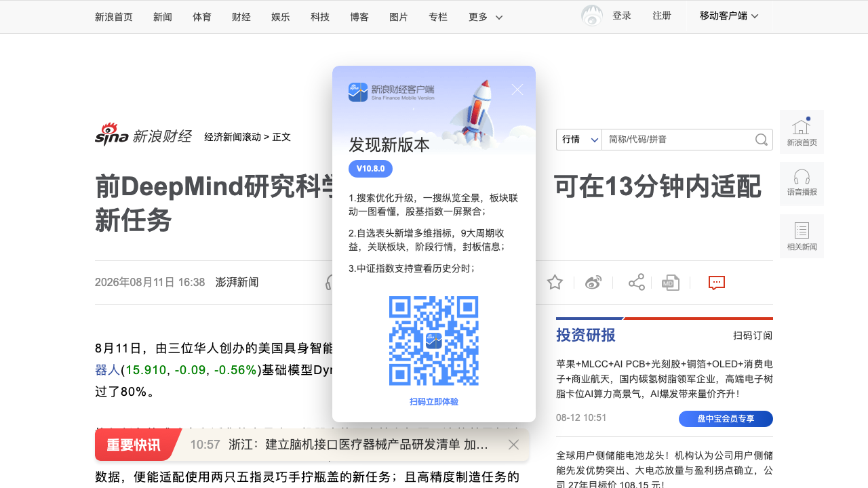The width and height of the screenshot is (868, 488).
Task: Click the 08-12 10:51 report timestamp
Action: coord(581,418)
